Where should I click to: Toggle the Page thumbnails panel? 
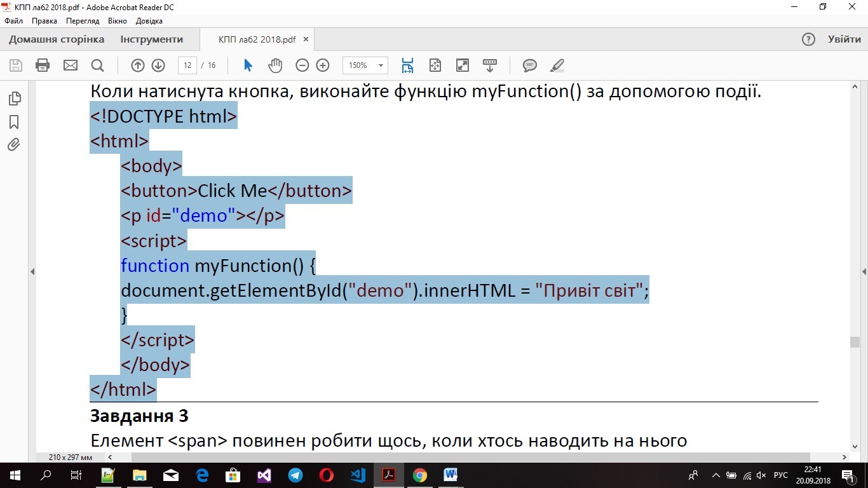click(x=14, y=98)
